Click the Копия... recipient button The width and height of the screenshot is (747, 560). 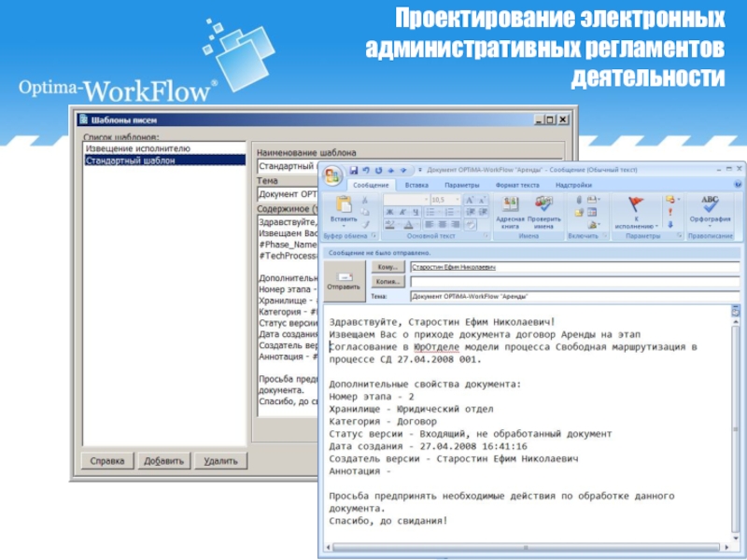tap(388, 282)
